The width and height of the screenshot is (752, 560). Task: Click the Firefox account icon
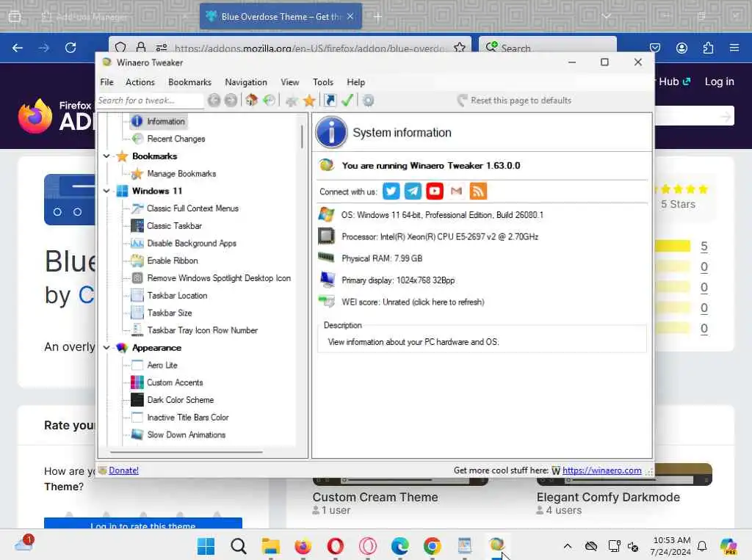pos(681,48)
